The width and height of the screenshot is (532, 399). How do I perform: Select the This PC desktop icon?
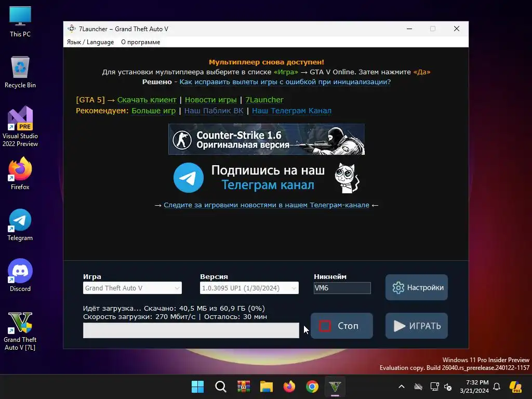pyautogui.click(x=20, y=21)
